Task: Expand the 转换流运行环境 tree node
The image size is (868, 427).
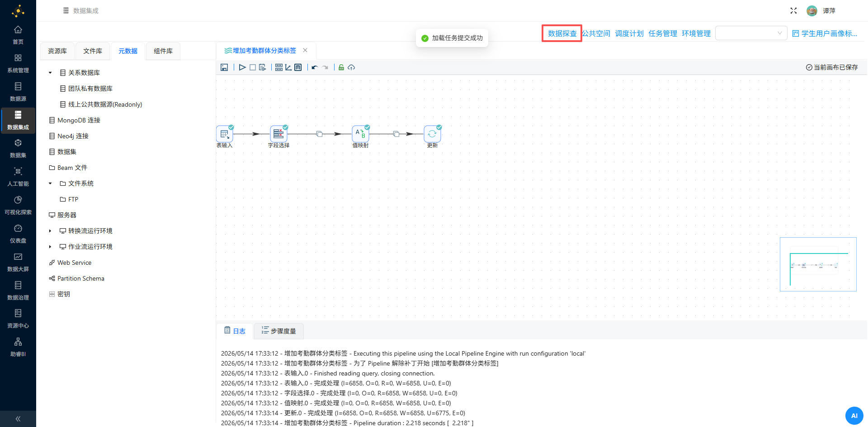Action: (x=50, y=231)
